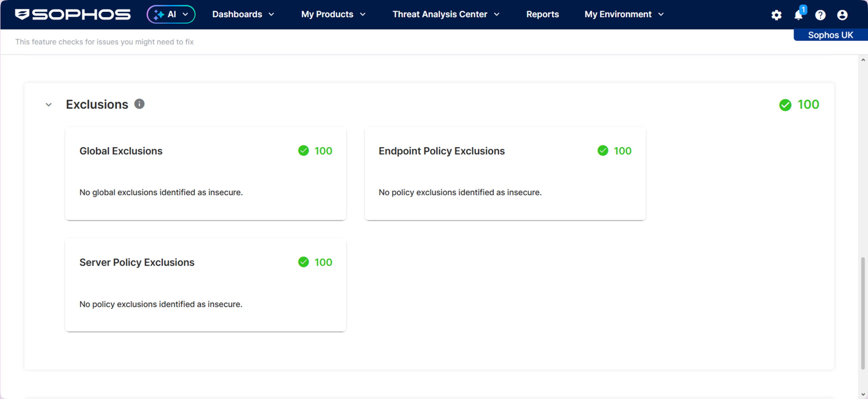Expand the My Products menu
This screenshot has width=868, height=399.
tap(333, 14)
